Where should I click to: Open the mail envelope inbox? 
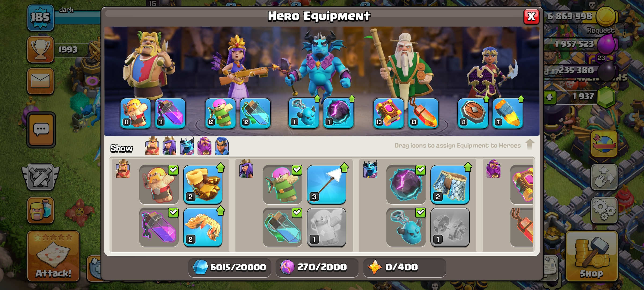pos(41,81)
